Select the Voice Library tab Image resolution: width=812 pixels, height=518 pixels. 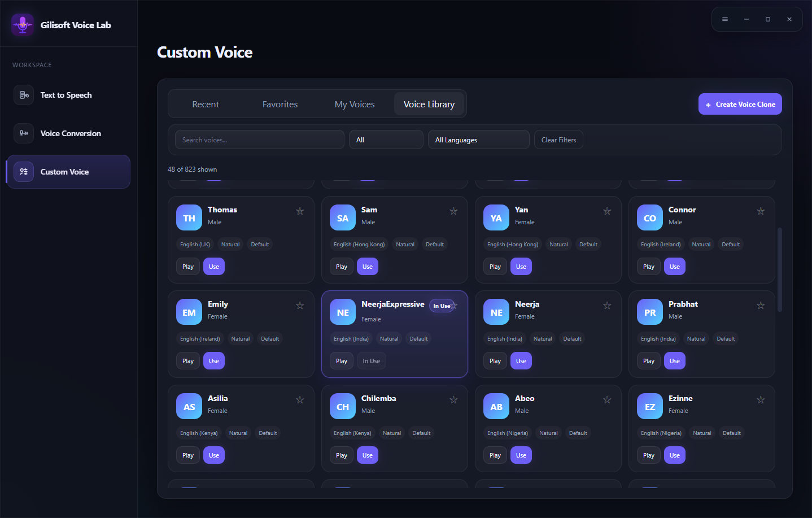tap(429, 104)
